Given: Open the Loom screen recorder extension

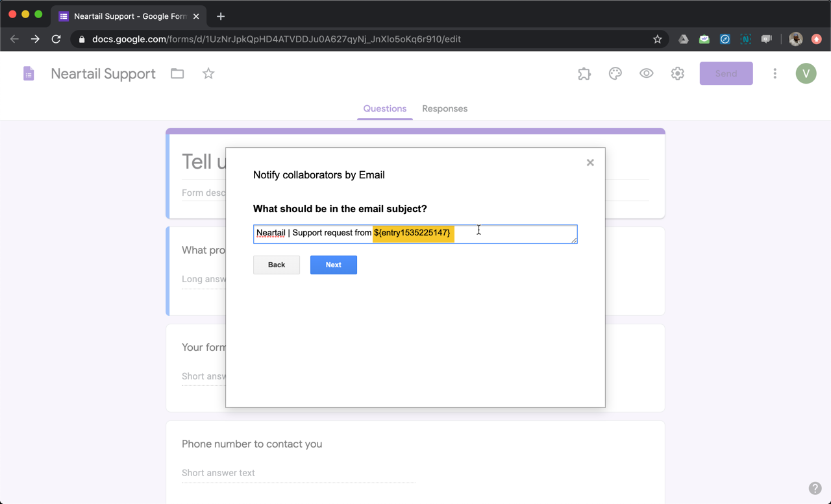Looking at the screenshot, I should pyautogui.click(x=766, y=39).
